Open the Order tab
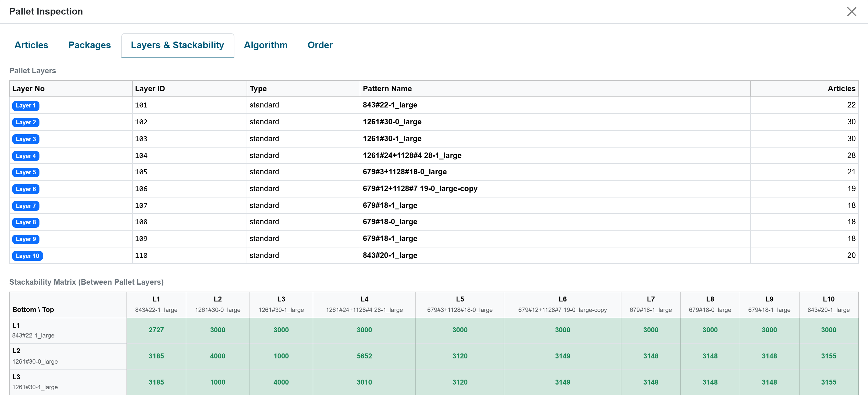Screen dimensions: 868x395 pyautogui.click(x=320, y=45)
